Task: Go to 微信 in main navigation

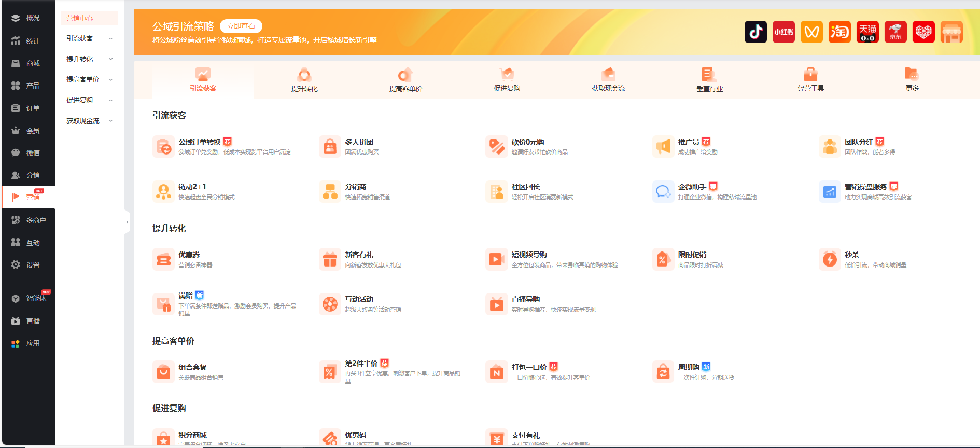Action: pyautogui.click(x=29, y=153)
